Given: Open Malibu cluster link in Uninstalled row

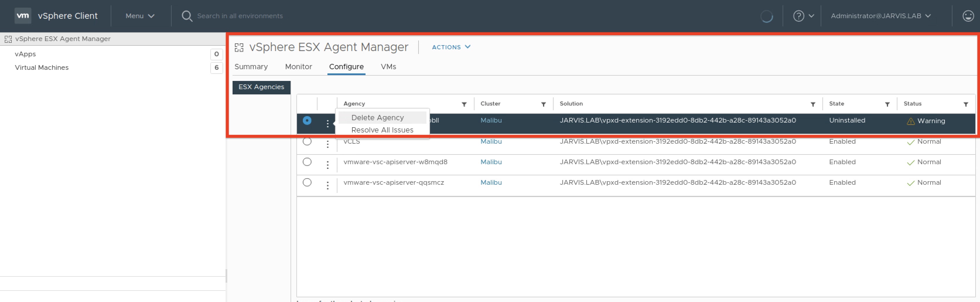Looking at the screenshot, I should 491,120.
